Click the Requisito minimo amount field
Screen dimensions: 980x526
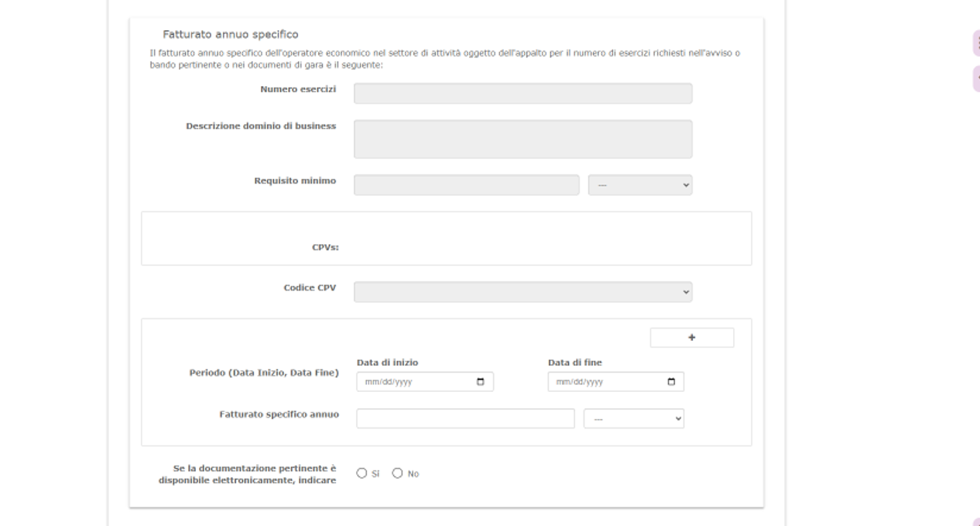point(466,185)
